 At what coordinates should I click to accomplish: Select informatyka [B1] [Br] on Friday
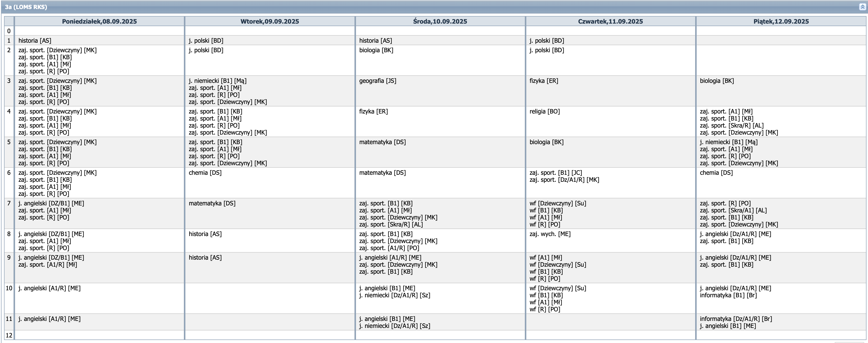coord(728,295)
